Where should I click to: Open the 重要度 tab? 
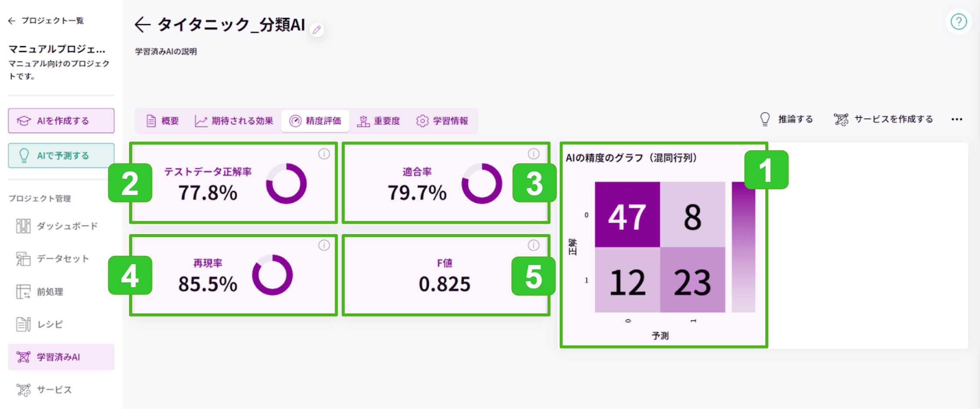pyautogui.click(x=379, y=121)
